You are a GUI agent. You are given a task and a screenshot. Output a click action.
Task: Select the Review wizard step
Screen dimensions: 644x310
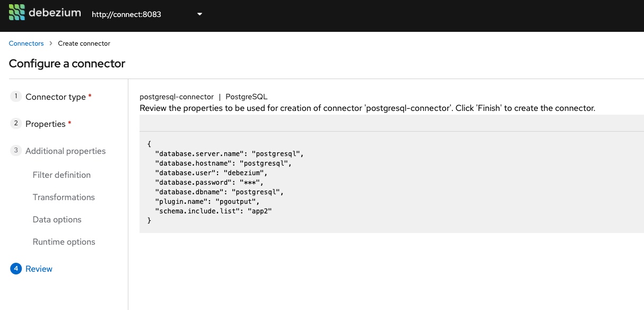[x=39, y=269]
